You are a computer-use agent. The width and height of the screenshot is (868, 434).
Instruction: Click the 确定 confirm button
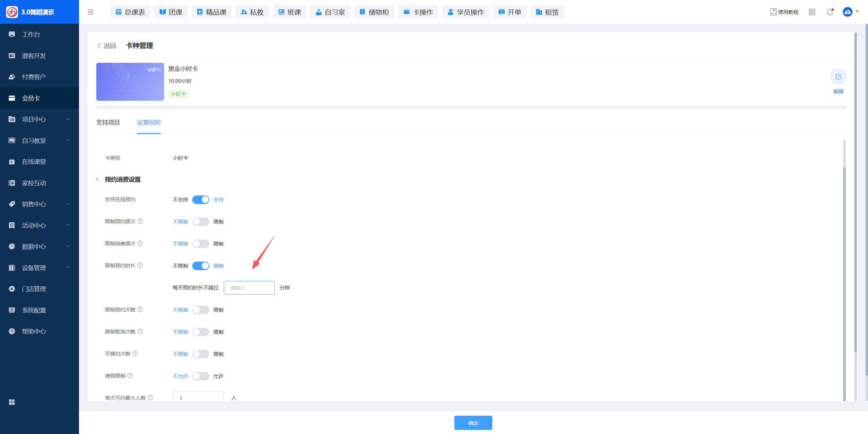[x=473, y=423]
